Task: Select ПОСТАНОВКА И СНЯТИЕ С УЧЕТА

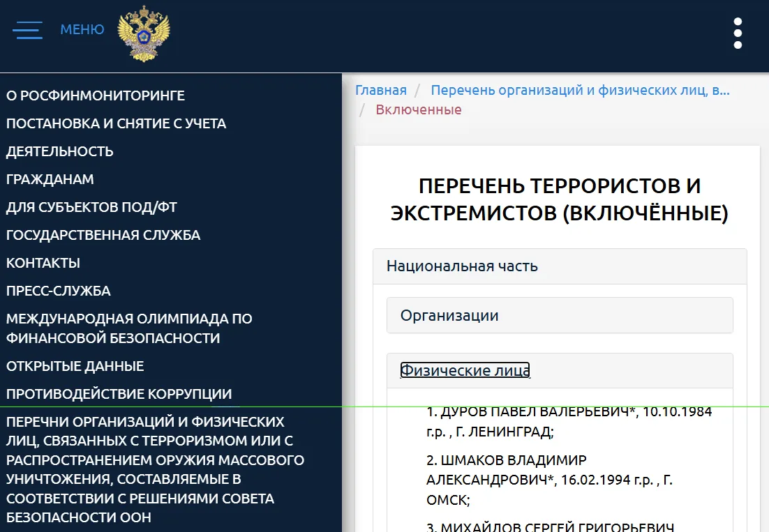Action: tap(117, 123)
